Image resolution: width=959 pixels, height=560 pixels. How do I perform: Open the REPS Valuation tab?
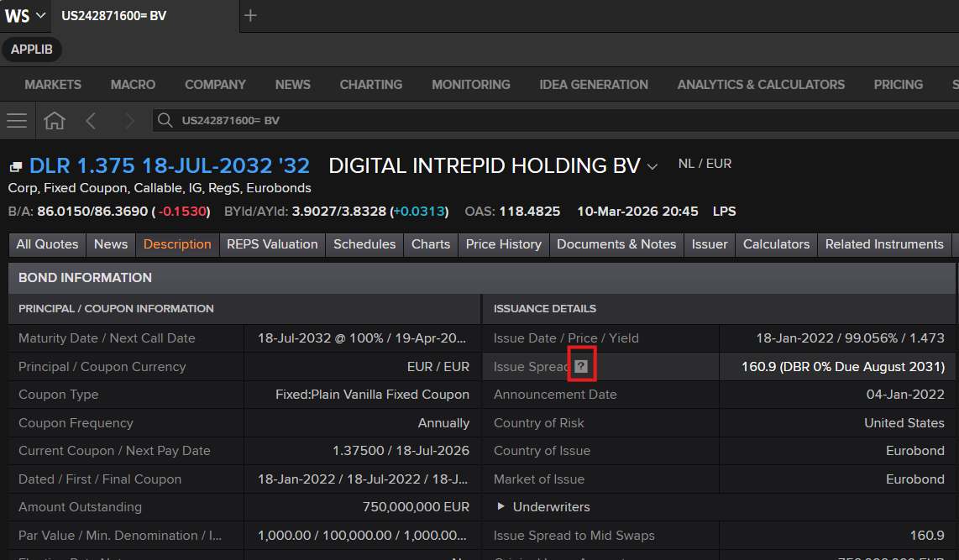tap(272, 244)
